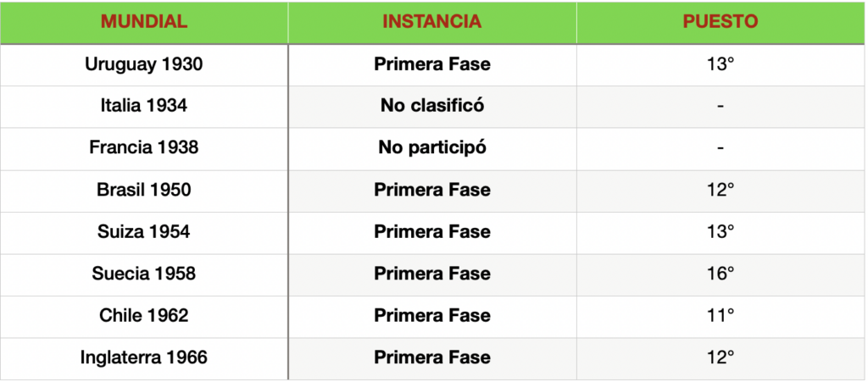Image resolution: width=868 pixels, height=382 pixels.
Task: Click the No participó cell
Action: (432, 148)
